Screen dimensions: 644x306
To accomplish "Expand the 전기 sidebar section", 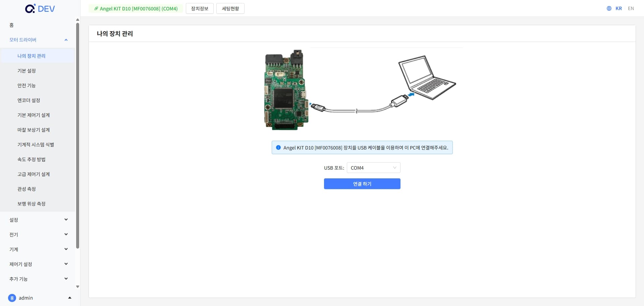I will pyautogui.click(x=66, y=234).
